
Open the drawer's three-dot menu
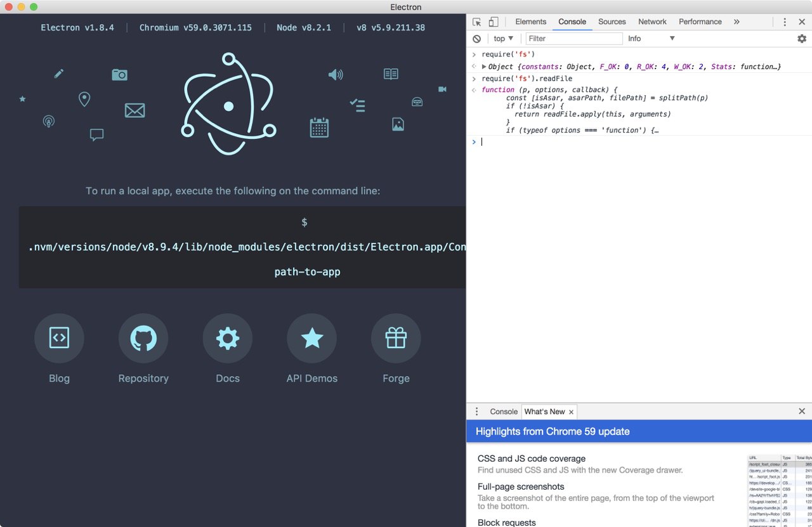point(477,412)
